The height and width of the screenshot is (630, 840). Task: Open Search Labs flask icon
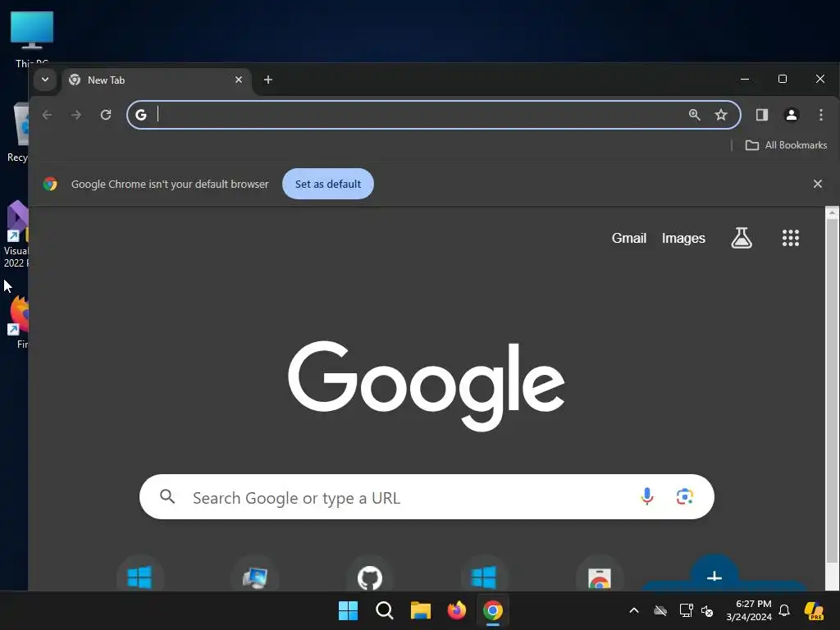742,238
